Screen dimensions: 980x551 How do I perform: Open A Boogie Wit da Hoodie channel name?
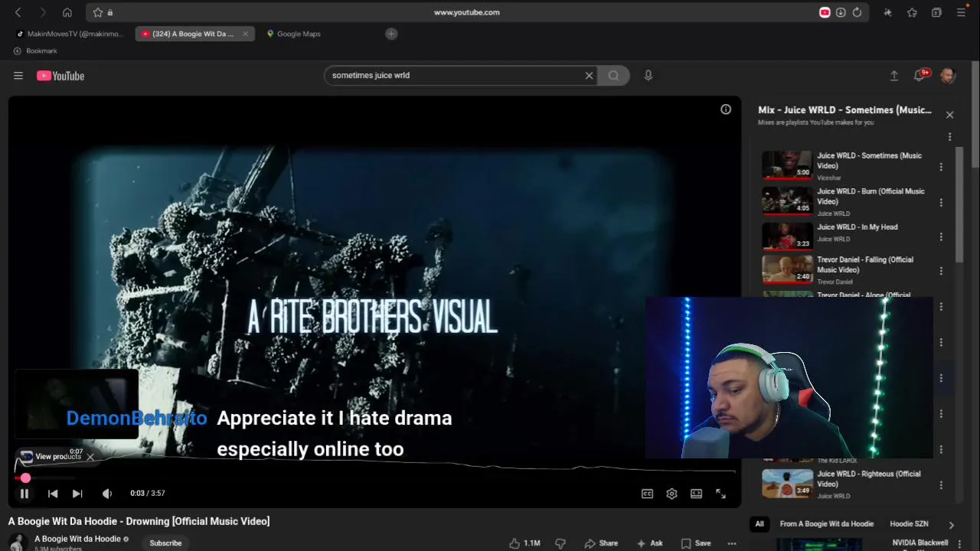click(x=77, y=539)
